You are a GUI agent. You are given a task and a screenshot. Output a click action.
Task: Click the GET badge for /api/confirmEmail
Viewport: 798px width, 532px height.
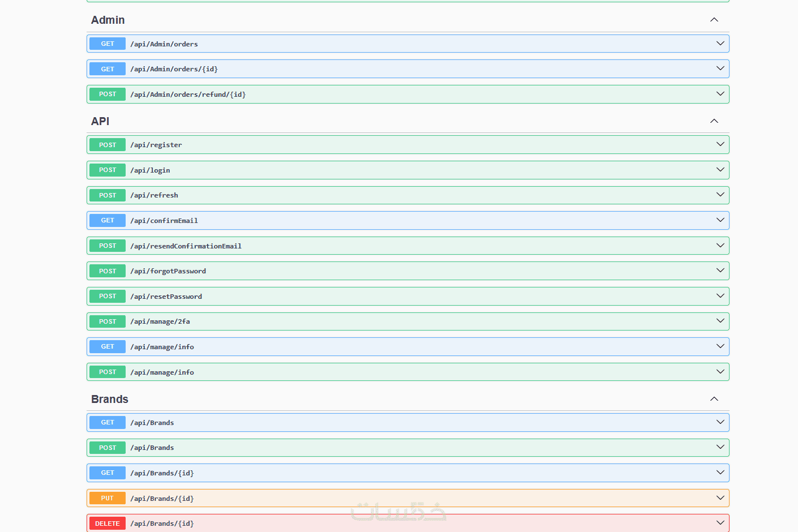tap(108, 220)
